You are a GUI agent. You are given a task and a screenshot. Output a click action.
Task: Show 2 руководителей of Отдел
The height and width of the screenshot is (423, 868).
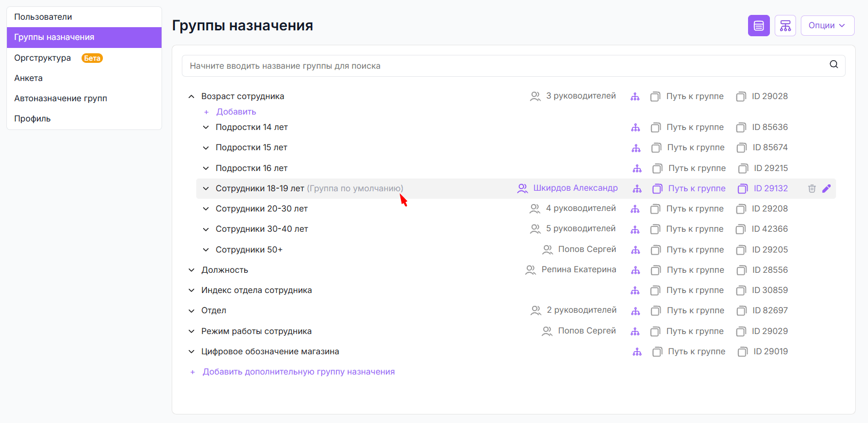click(574, 311)
